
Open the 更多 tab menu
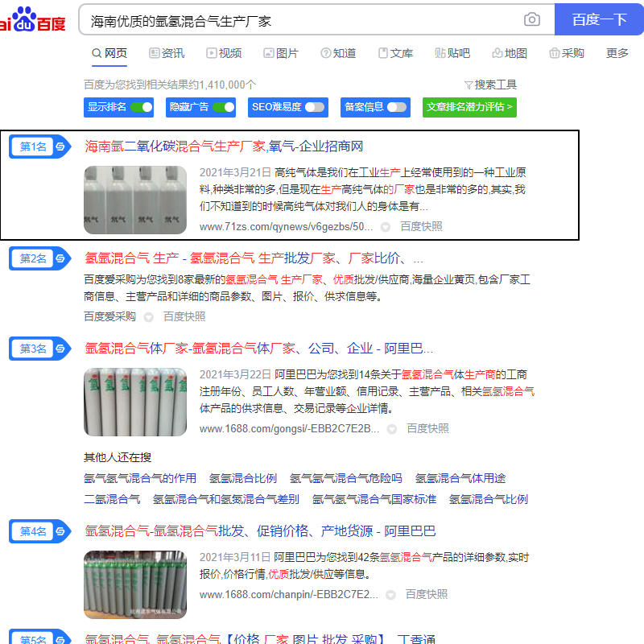[x=617, y=53]
